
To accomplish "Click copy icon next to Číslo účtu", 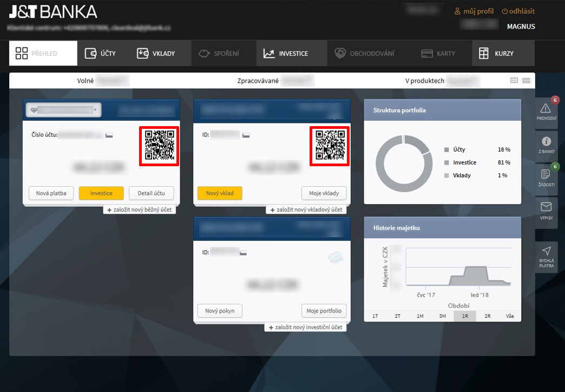I will 109,135.
